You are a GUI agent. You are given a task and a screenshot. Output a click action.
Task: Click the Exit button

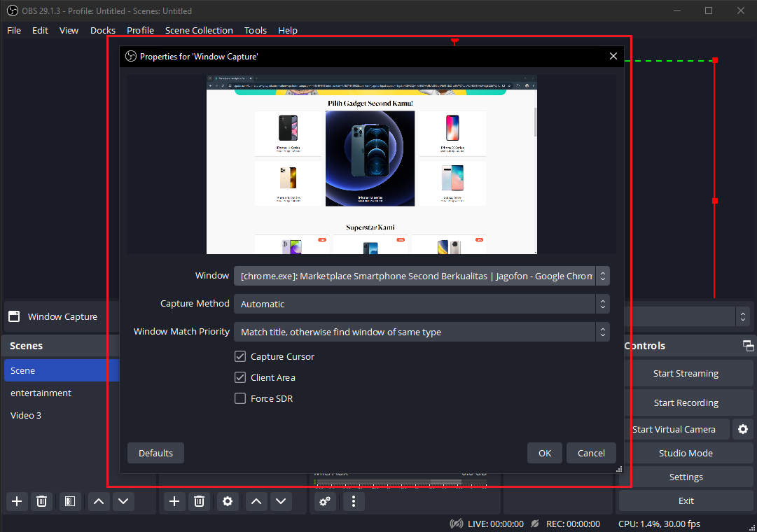tap(686, 500)
